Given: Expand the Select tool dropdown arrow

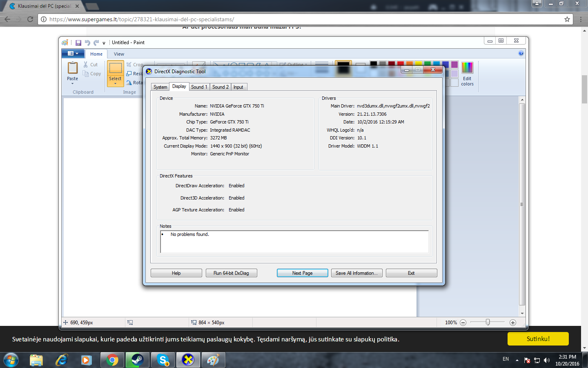Looking at the screenshot, I should point(116,83).
